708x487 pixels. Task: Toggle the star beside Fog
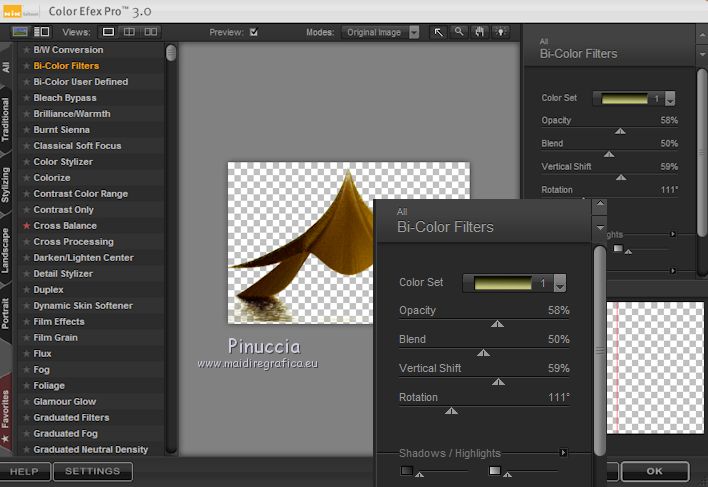pyautogui.click(x=27, y=370)
